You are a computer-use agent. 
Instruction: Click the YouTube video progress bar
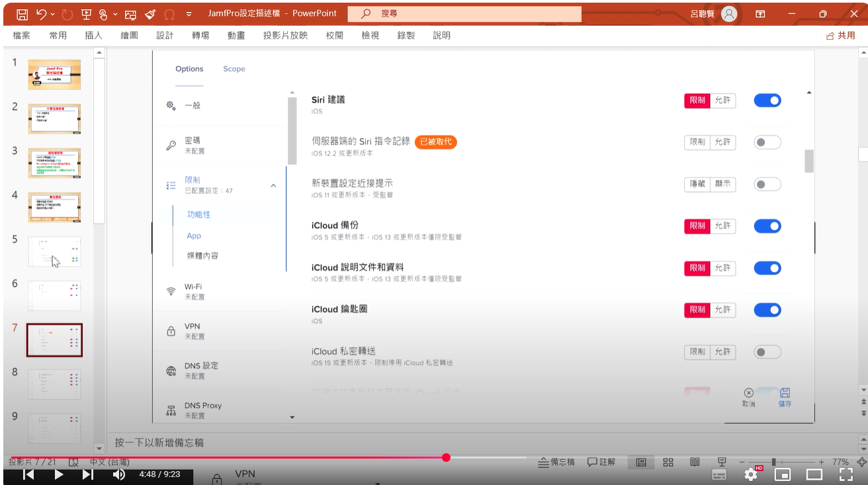coord(434,457)
